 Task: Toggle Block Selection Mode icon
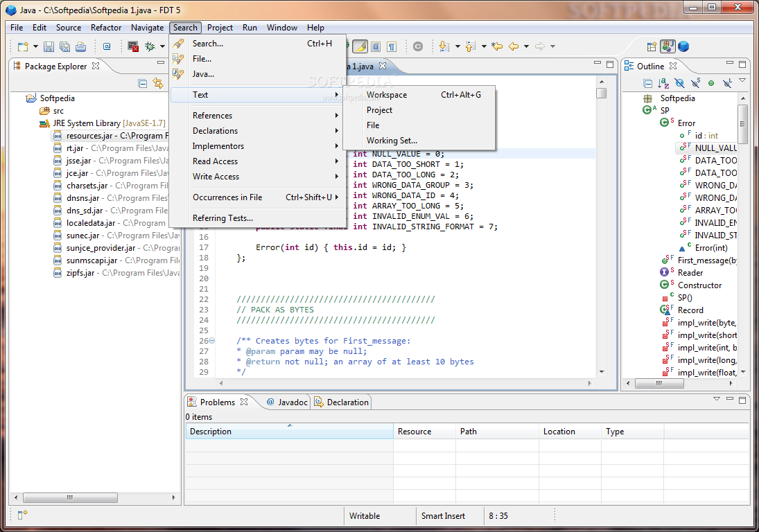point(376,46)
